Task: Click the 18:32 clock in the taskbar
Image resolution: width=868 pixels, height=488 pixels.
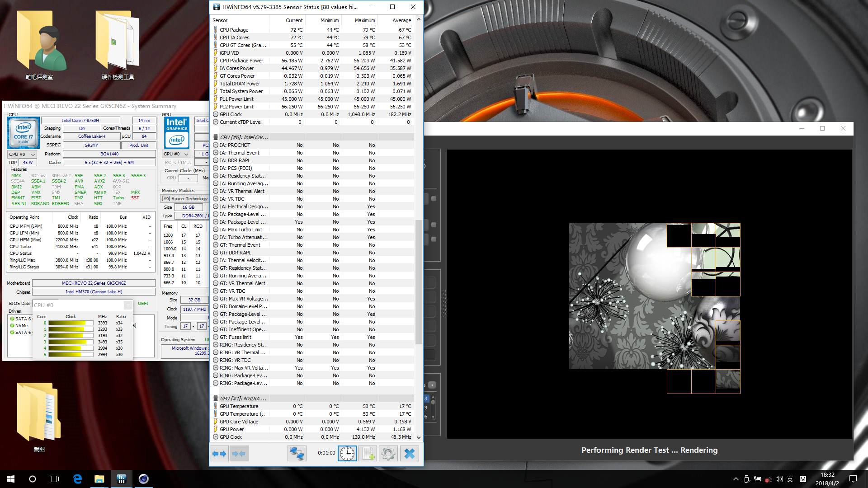Action: point(827,475)
